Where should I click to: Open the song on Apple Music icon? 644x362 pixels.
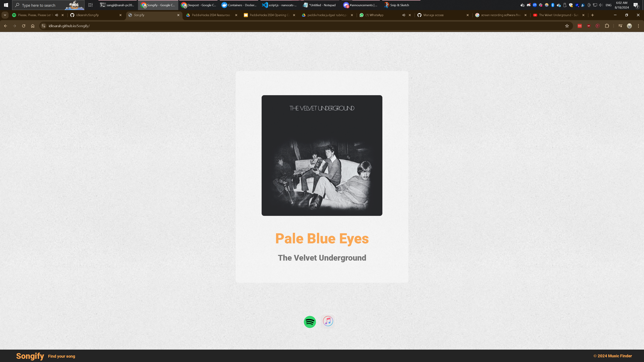[x=328, y=321]
